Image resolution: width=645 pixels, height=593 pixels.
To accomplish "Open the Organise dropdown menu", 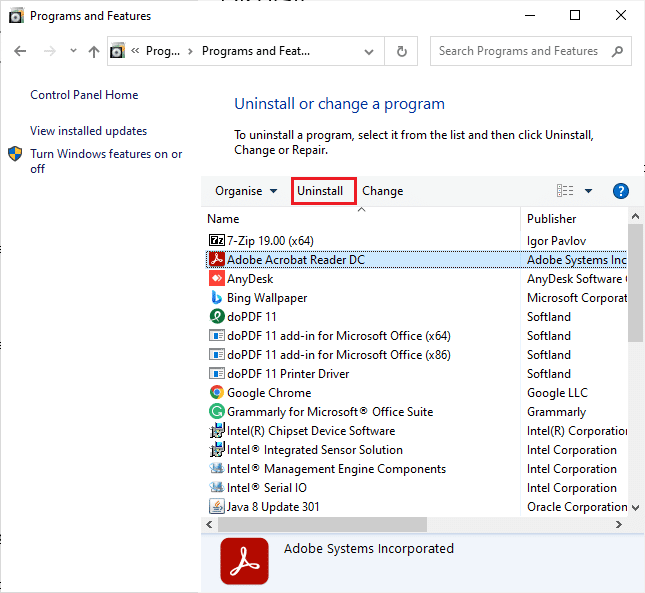I will pos(246,191).
